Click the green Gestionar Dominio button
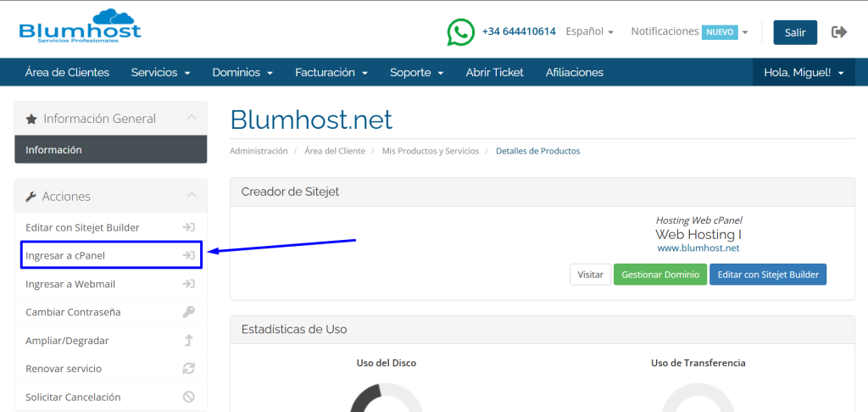This screenshot has width=868, height=412. pyautogui.click(x=659, y=275)
